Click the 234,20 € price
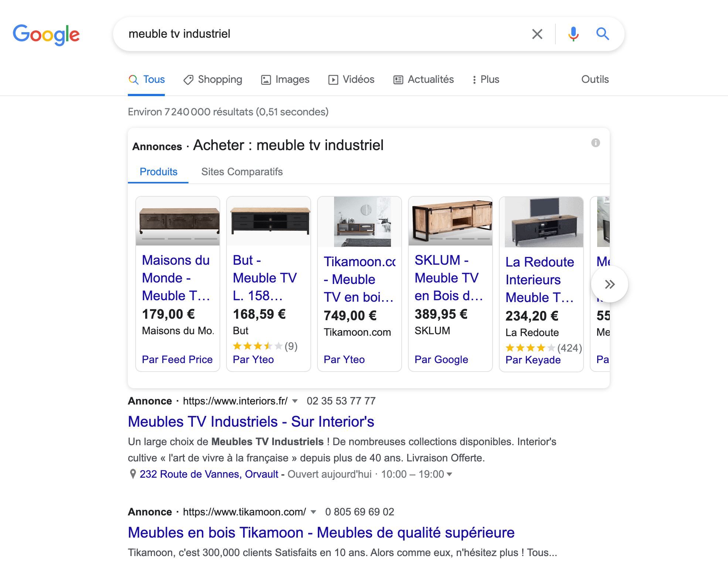728x579 pixels. click(x=532, y=316)
